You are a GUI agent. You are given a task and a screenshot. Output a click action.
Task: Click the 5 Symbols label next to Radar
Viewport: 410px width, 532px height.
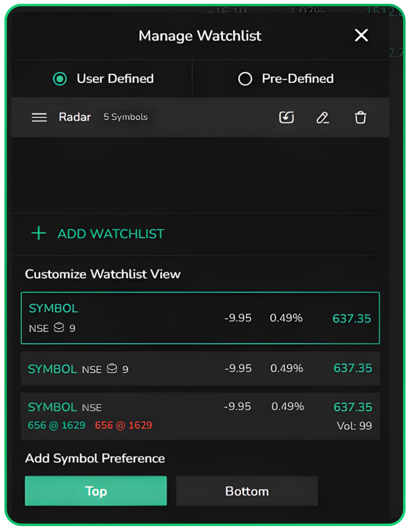126,117
